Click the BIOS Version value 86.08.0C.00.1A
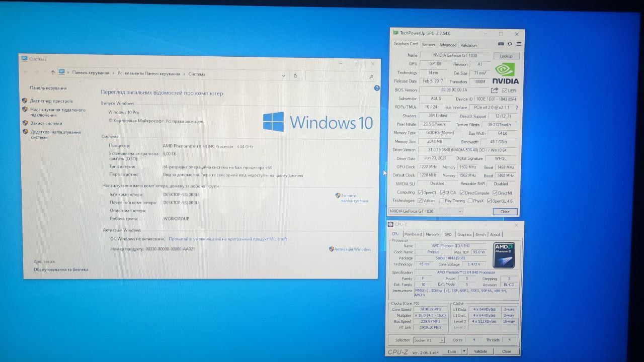This screenshot has width=644, height=362. (454, 90)
